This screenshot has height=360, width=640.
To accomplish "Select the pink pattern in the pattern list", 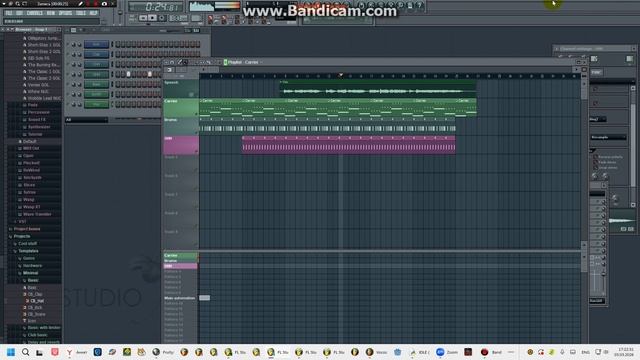I will [180, 266].
